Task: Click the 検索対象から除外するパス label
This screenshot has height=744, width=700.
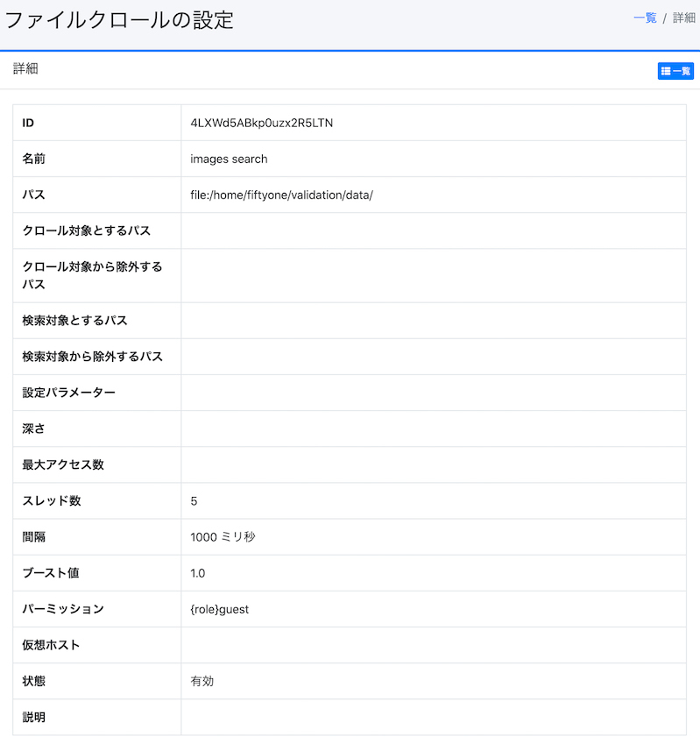Action: tap(93, 357)
